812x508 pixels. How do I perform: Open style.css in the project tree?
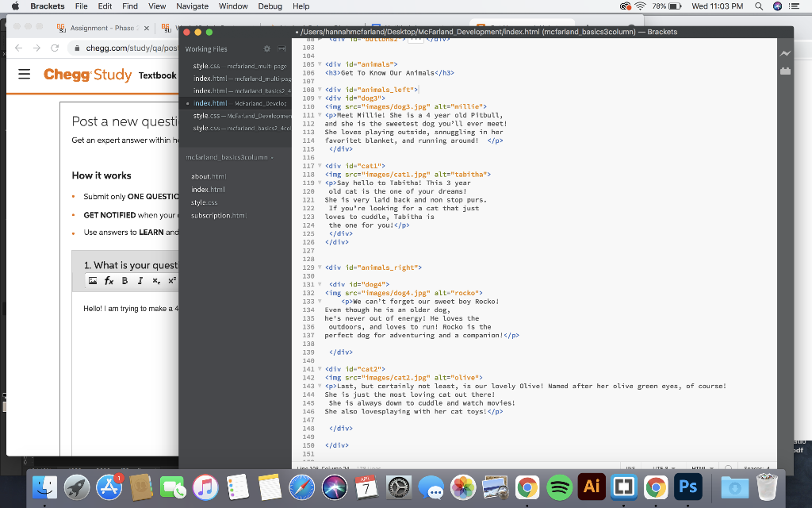(204, 202)
